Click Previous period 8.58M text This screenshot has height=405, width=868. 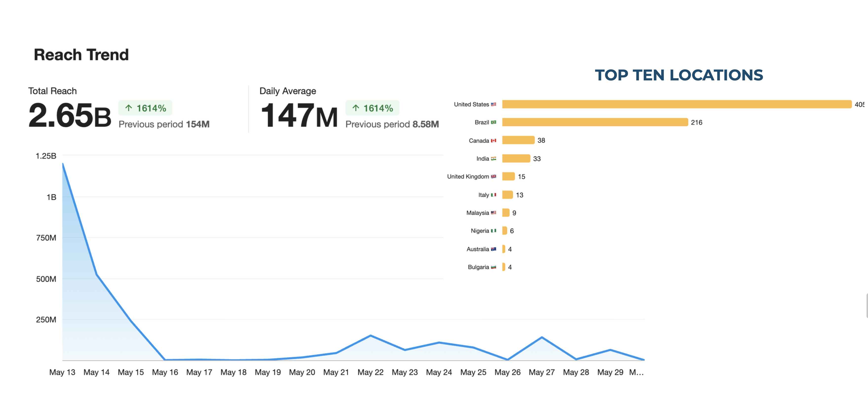[x=392, y=124]
